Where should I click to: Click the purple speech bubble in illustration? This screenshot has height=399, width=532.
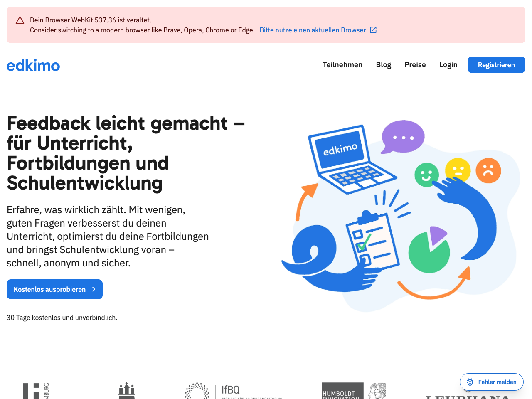402,137
